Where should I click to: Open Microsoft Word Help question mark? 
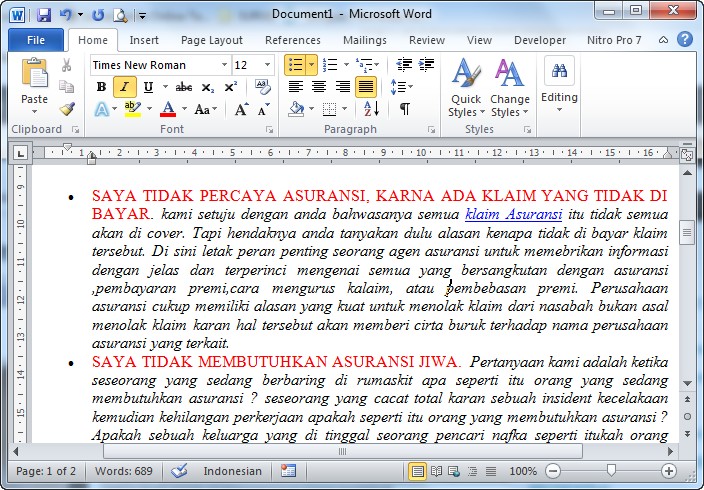pos(685,40)
